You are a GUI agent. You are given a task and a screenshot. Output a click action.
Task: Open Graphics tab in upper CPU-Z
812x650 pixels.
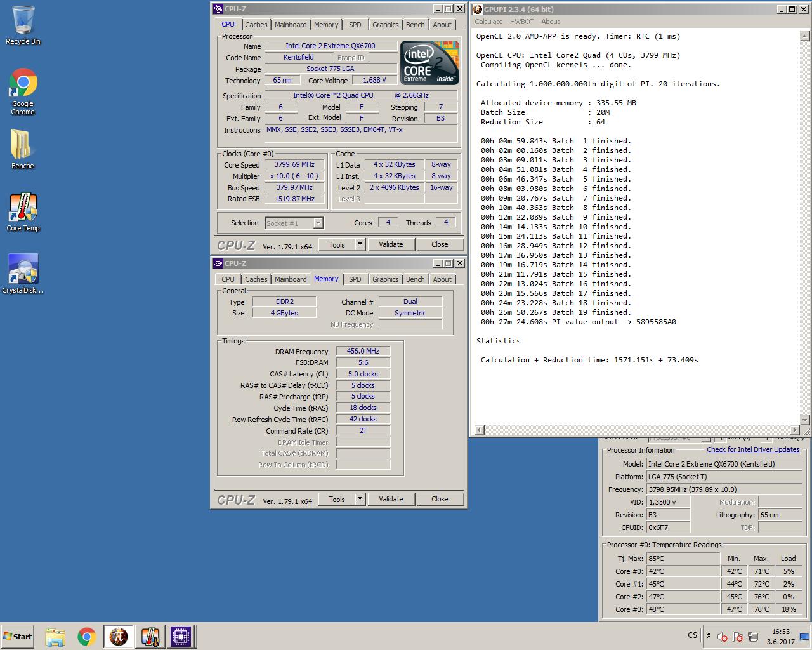point(386,25)
